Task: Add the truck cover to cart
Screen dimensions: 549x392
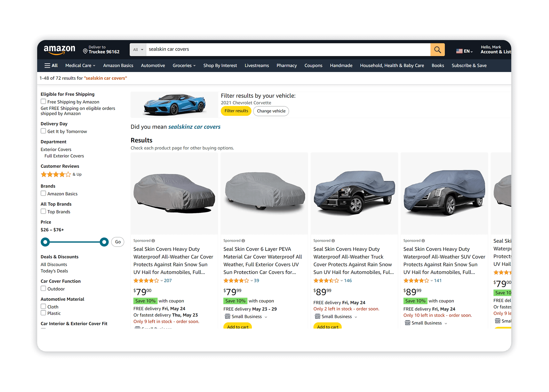Action: coord(328,327)
